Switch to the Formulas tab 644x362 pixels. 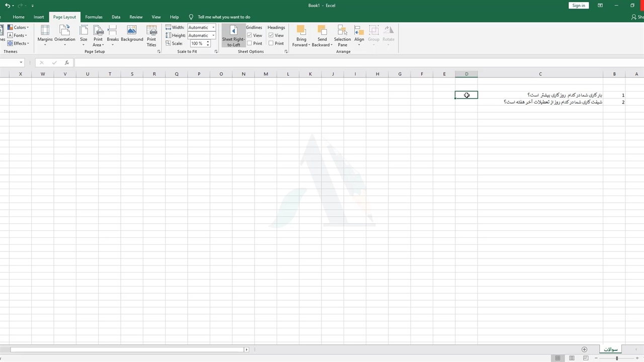(94, 17)
